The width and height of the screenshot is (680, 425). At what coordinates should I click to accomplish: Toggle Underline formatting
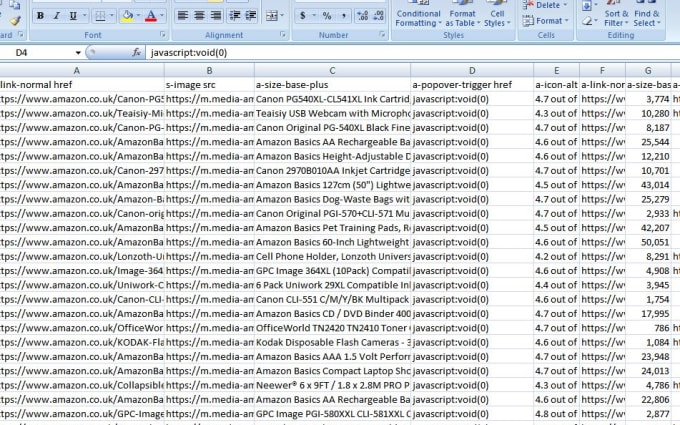73,16
